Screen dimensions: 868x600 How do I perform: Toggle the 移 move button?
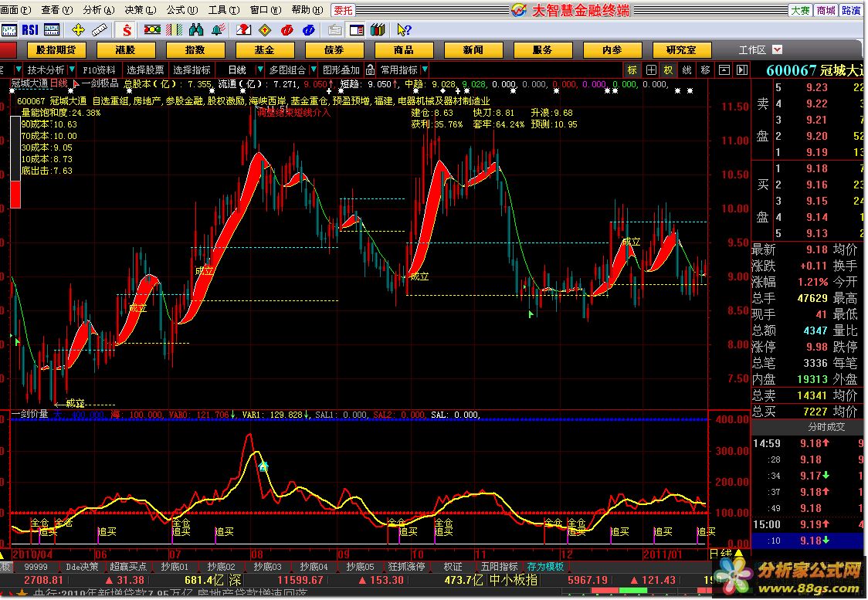(x=705, y=69)
